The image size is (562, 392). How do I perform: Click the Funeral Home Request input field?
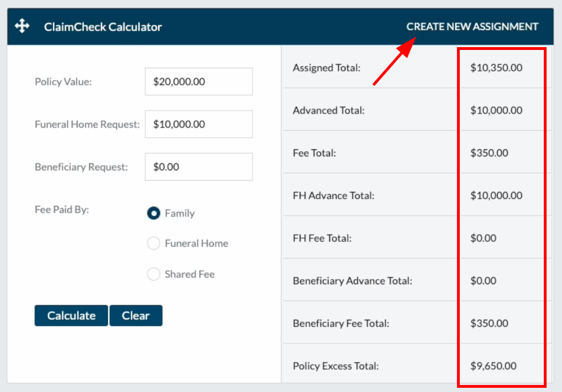(198, 124)
